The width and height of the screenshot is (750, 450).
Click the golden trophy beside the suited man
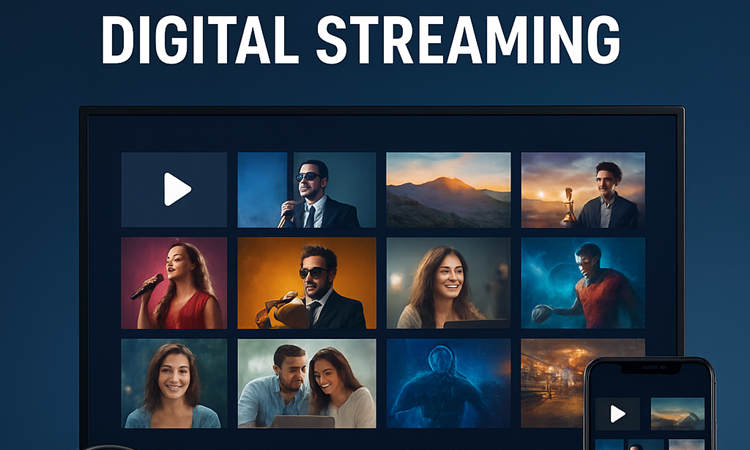570,203
